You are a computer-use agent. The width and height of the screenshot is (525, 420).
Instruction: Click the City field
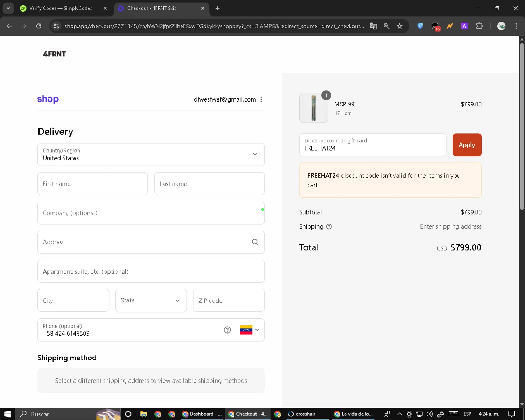(x=73, y=300)
